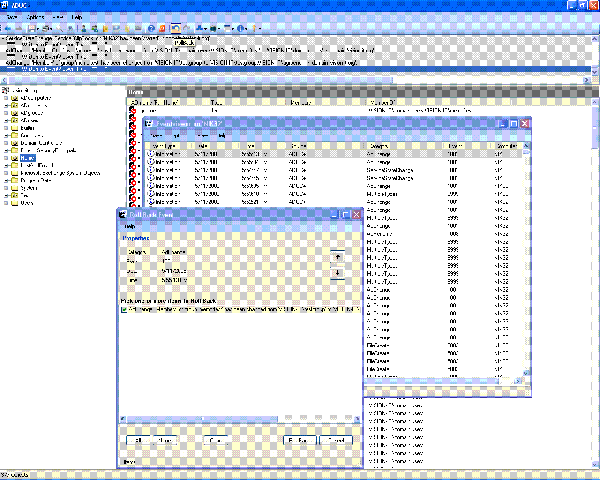Toggle the checkbox for the listed rollback item

[x=123, y=309]
